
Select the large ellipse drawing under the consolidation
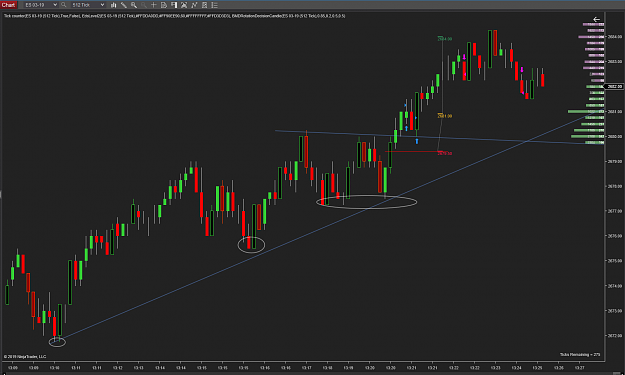pyautogui.click(x=367, y=202)
